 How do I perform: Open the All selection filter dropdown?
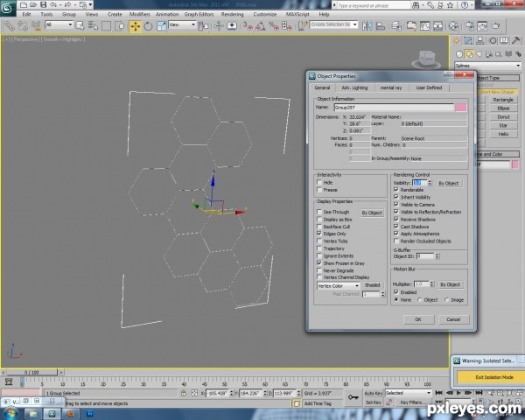[59, 24]
